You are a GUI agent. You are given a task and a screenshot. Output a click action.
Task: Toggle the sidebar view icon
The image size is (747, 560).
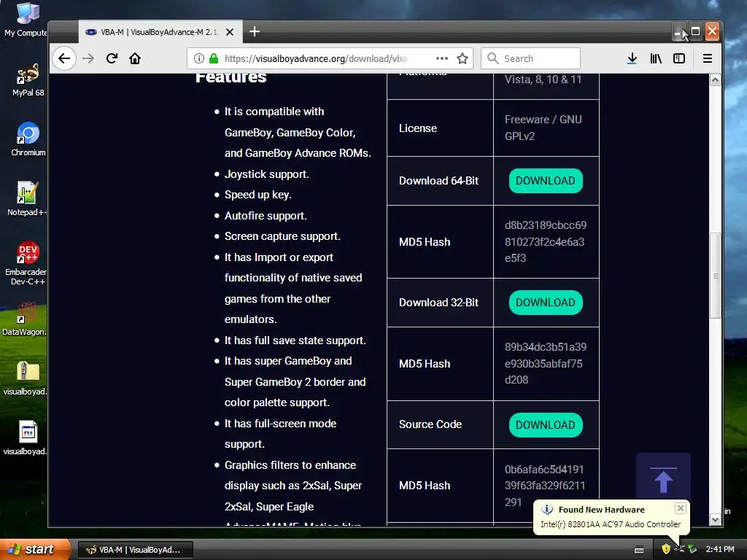coord(679,58)
